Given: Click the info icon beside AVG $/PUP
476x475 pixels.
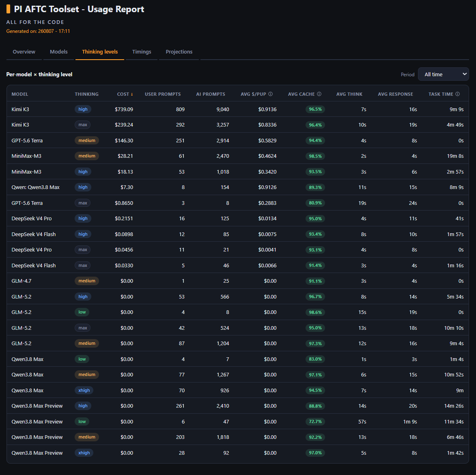Looking at the screenshot, I should coord(271,94).
